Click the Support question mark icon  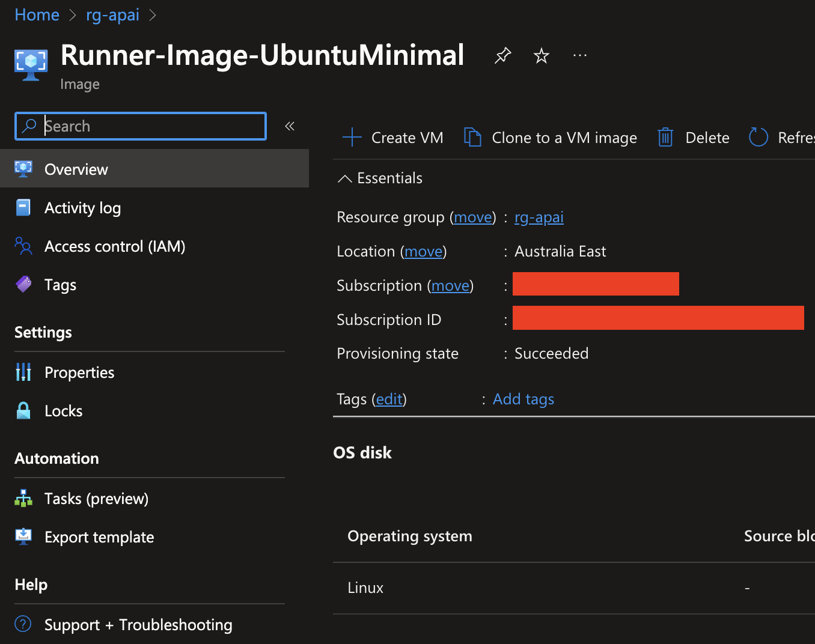pos(23,624)
